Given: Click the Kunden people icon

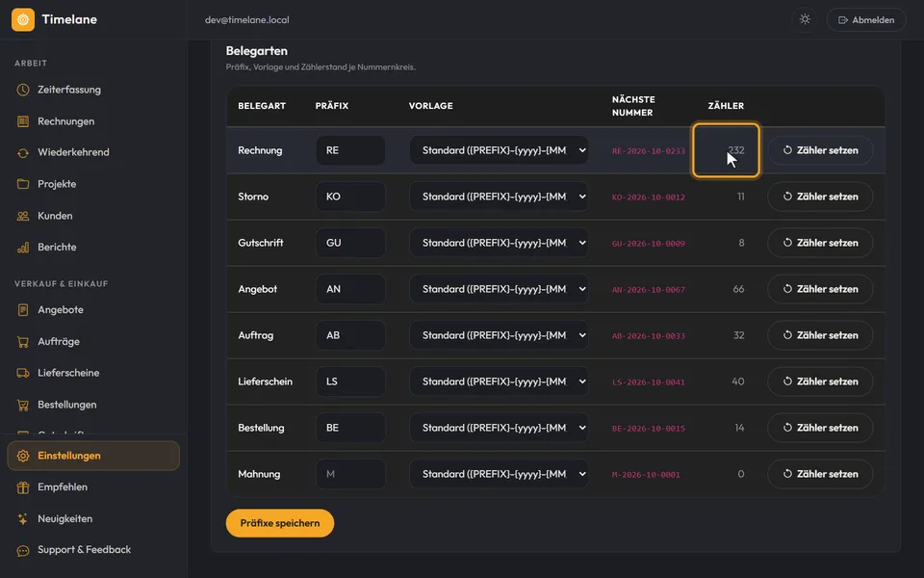Looking at the screenshot, I should pyautogui.click(x=23, y=216).
